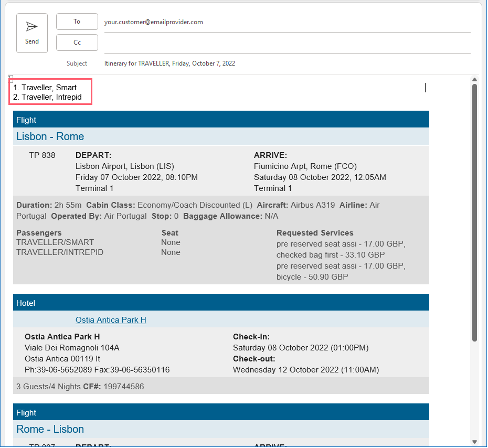Place cursor on Traveller, Smart line
Viewport: 488px width, 448px height.
click(x=49, y=88)
